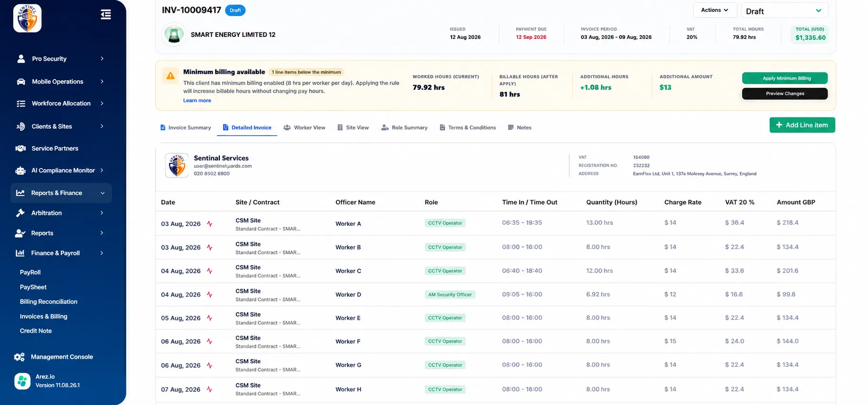Click the activity pulse icon for Worker F row

click(209, 342)
